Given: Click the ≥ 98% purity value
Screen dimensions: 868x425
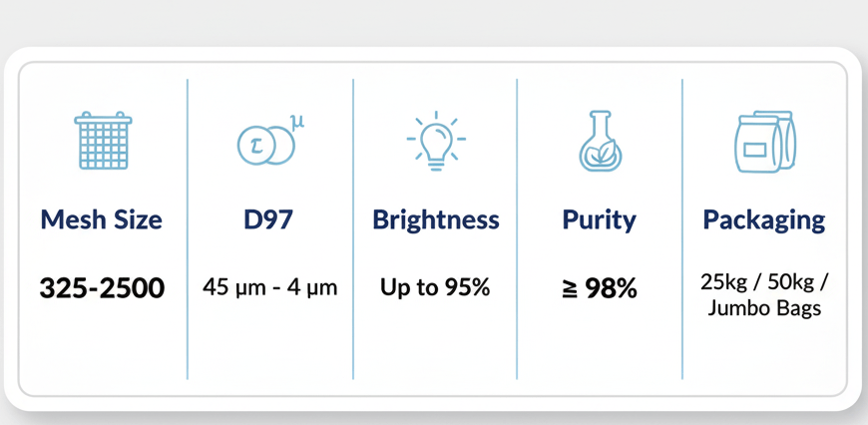Looking at the screenshot, I should click(600, 289).
